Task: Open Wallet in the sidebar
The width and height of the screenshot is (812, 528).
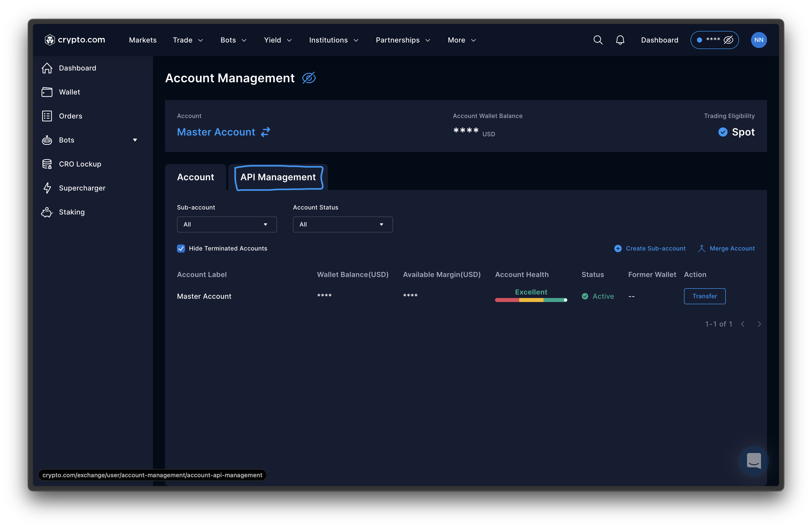Action: click(69, 92)
